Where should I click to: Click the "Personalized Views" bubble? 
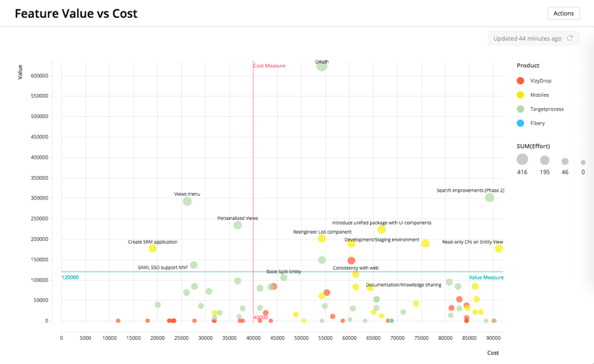237,226
